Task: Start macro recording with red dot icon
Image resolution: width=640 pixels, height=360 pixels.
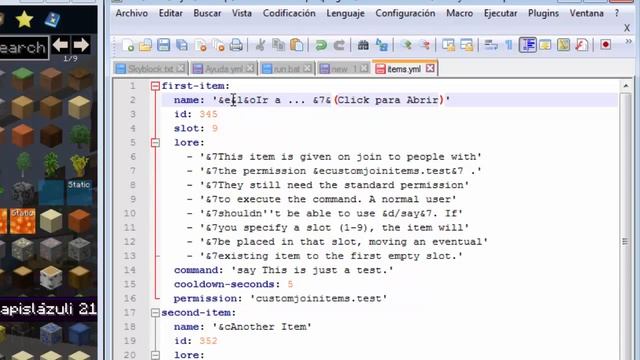Action: pos(606,44)
